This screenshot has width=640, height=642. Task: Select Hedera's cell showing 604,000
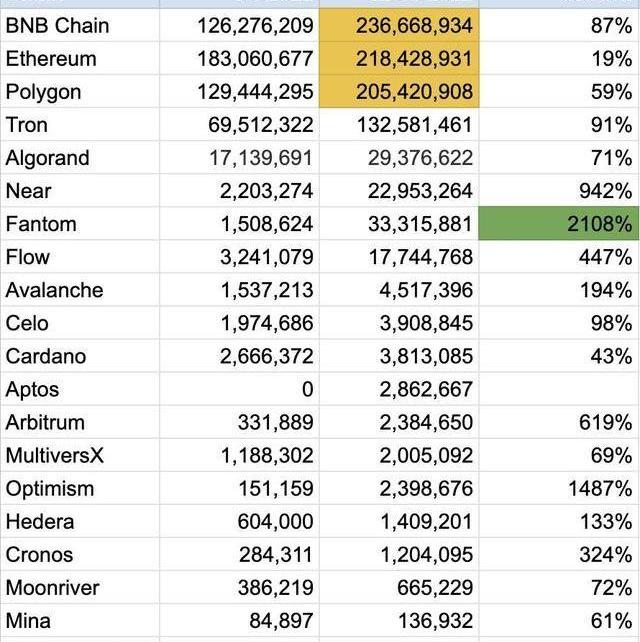[x=239, y=522]
